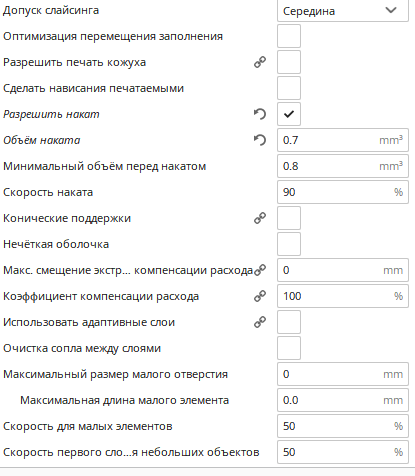
Task: Click the Использовать адаптивные слои label
Action: coord(89,322)
